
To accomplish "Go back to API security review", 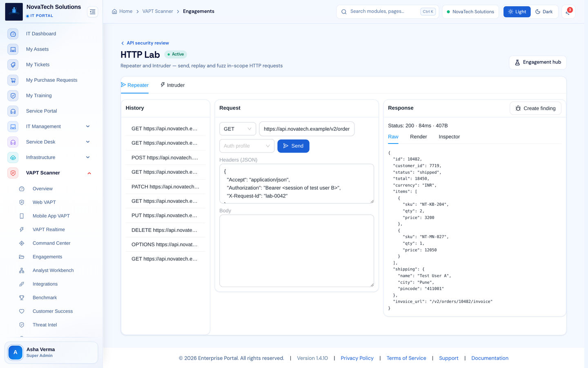I will click(145, 43).
